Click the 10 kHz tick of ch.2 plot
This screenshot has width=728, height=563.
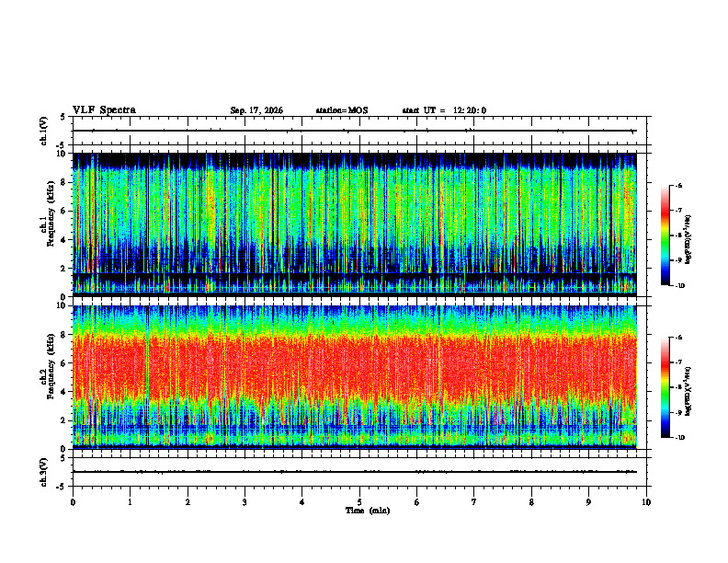tap(63, 305)
